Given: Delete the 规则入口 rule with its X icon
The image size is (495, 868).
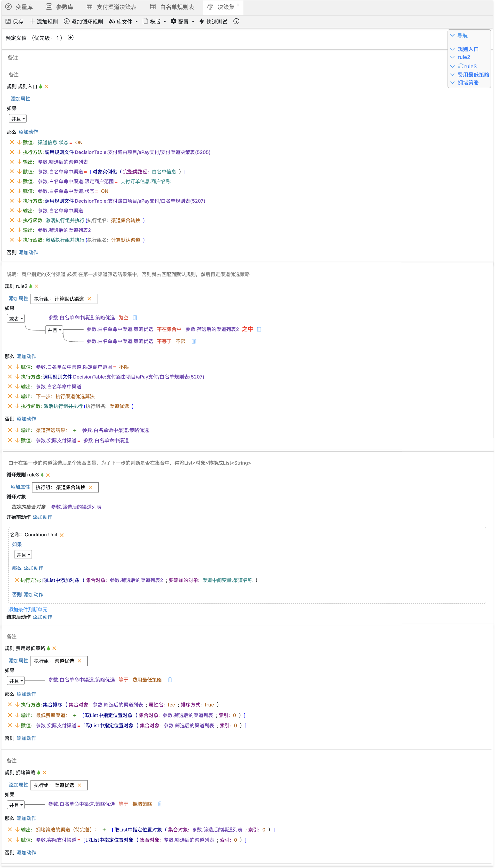Looking at the screenshot, I should coord(47,87).
